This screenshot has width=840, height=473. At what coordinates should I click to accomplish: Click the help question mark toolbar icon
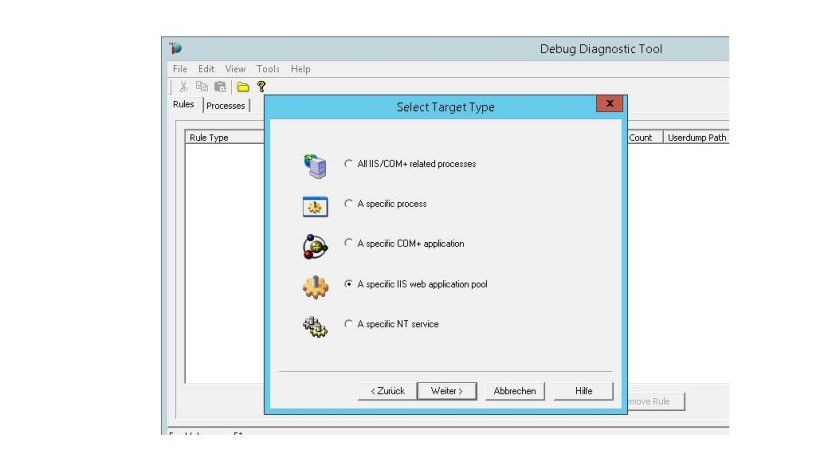tap(261, 87)
